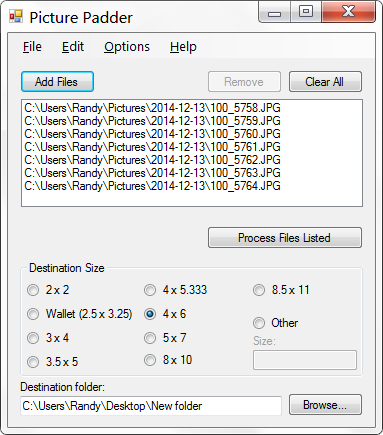The height and width of the screenshot is (435, 383).
Task: Click the Picture Padder title bar icon
Action: click(x=16, y=16)
